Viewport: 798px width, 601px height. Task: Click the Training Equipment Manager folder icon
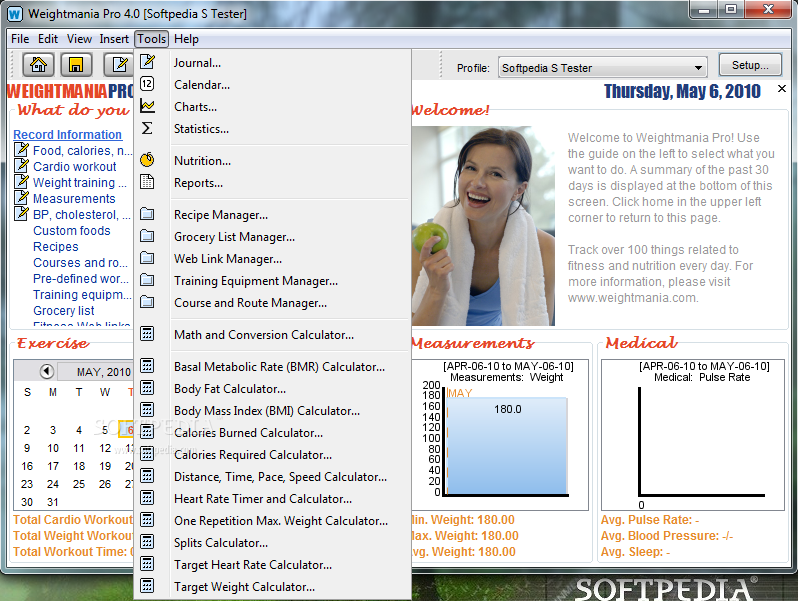(147, 279)
